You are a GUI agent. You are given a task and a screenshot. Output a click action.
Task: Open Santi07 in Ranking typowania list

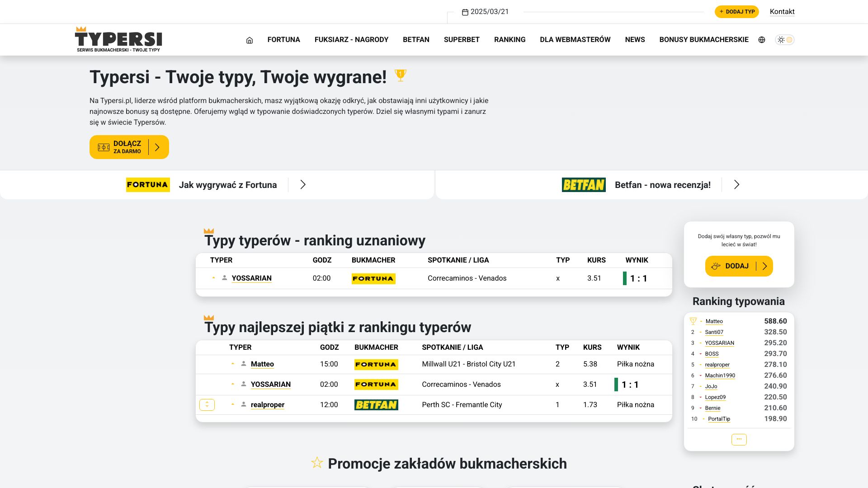pyautogui.click(x=714, y=332)
